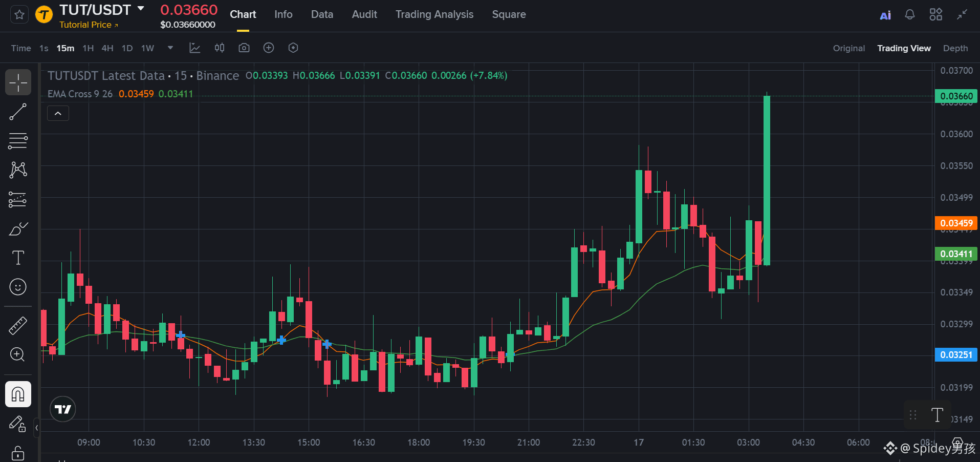This screenshot has width=980, height=462.
Task: Switch to Trading View chart mode
Action: click(x=904, y=48)
